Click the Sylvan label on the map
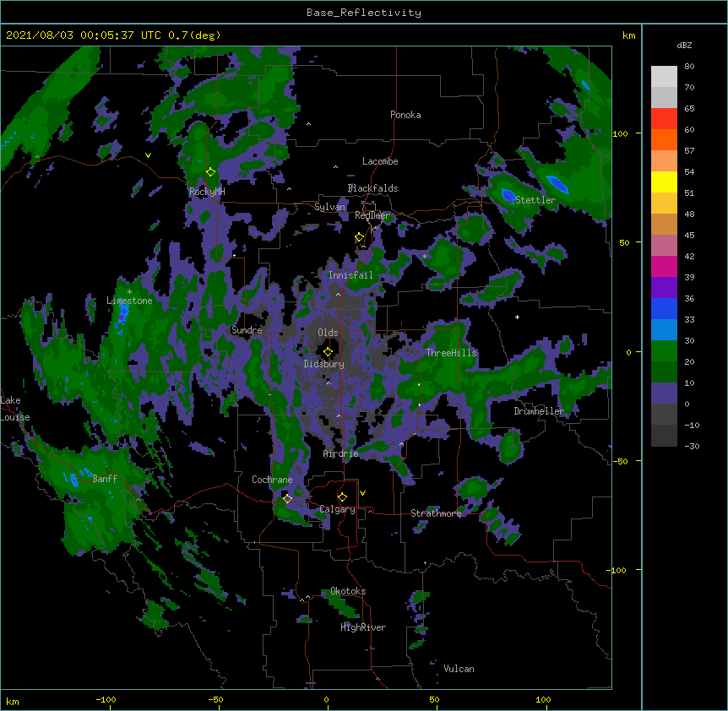 (x=329, y=207)
